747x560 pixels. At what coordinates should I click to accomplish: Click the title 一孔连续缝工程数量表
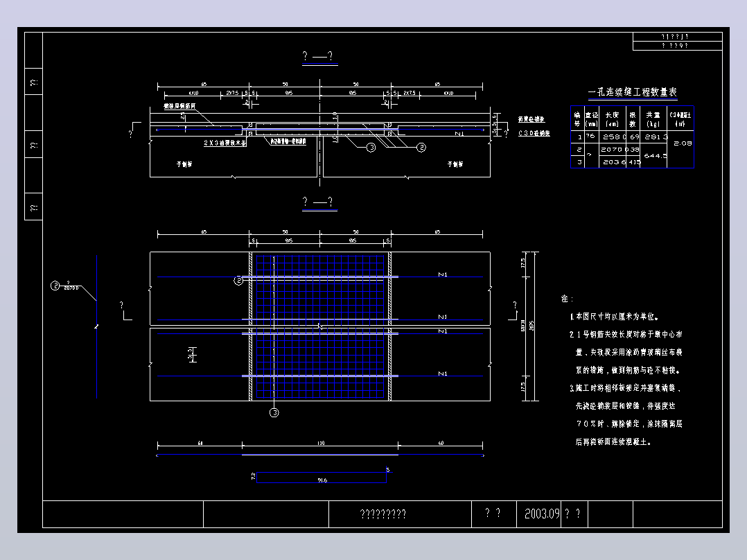click(x=632, y=92)
